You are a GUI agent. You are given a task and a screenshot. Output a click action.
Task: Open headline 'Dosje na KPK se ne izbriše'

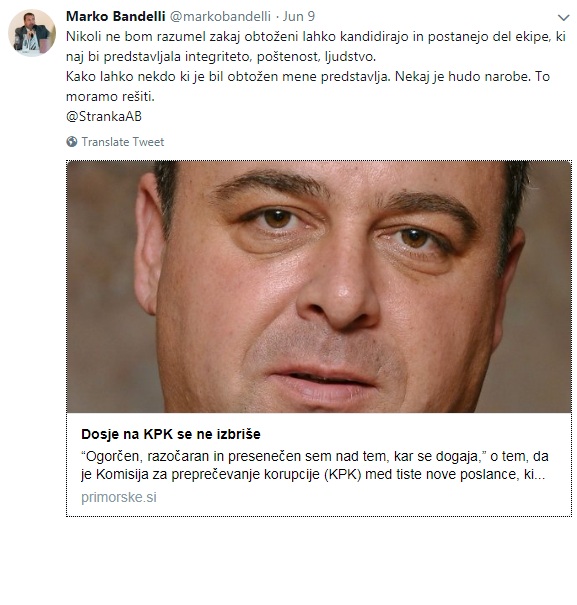[x=171, y=434]
